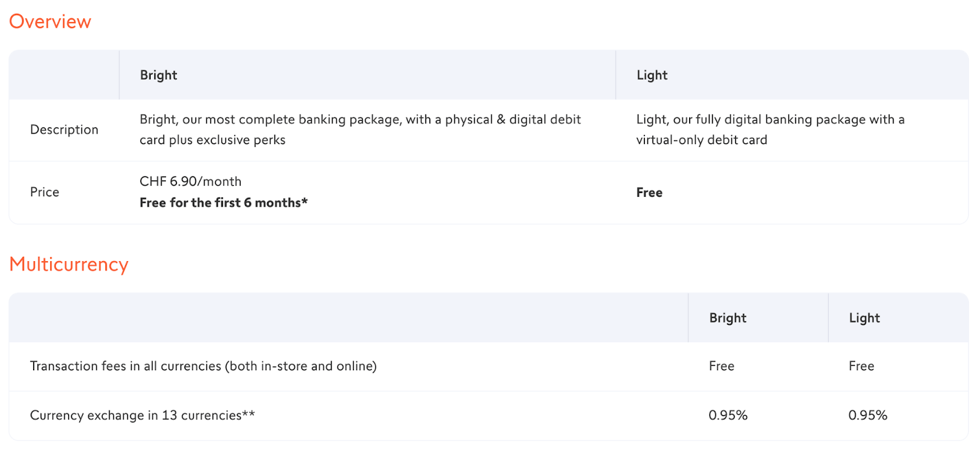Click the Bright package description text
The width and height of the screenshot is (980, 461).
[x=360, y=129]
